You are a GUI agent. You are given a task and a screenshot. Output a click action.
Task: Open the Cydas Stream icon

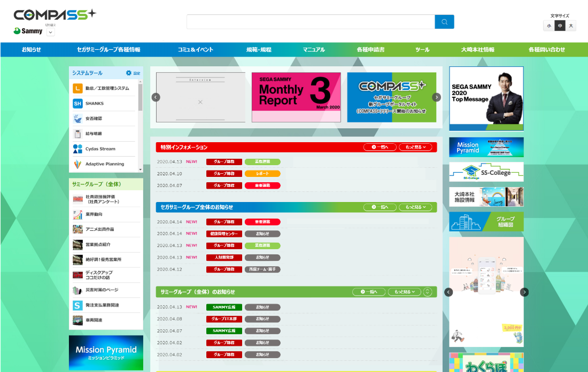(78, 149)
